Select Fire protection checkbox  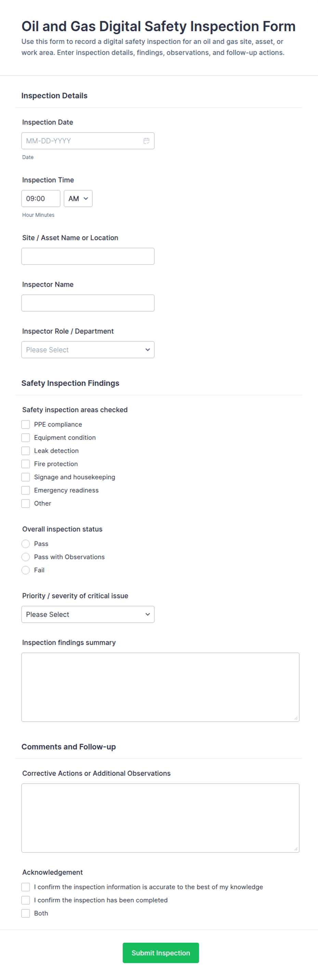point(25,464)
